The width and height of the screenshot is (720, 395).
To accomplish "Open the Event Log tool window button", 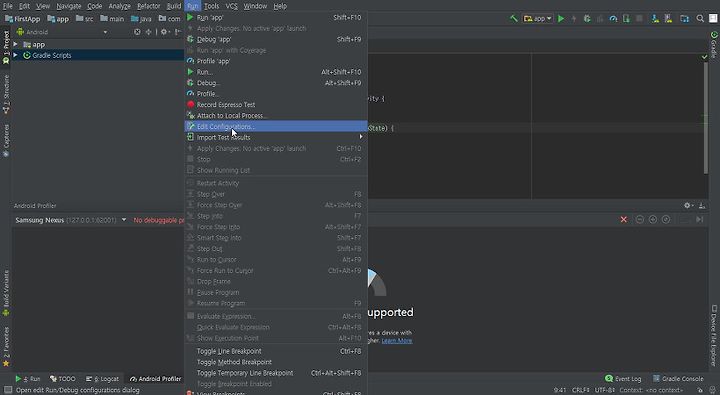I will [x=623, y=378].
